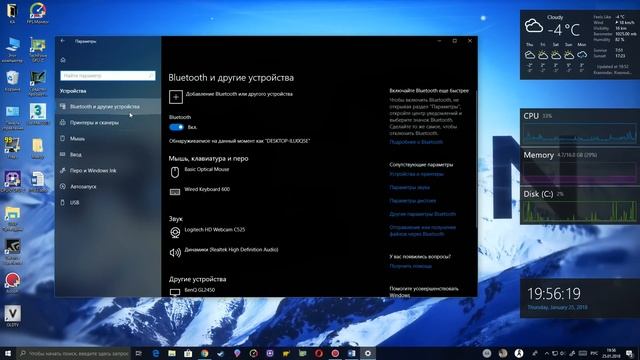The width and height of the screenshot is (640, 360).
Task: Open the Автозапуск settings section
Action: click(x=108, y=187)
